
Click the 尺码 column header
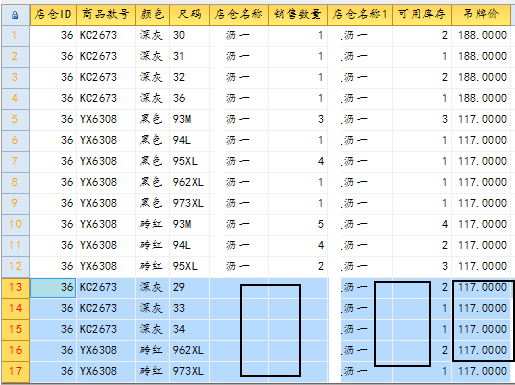189,15
